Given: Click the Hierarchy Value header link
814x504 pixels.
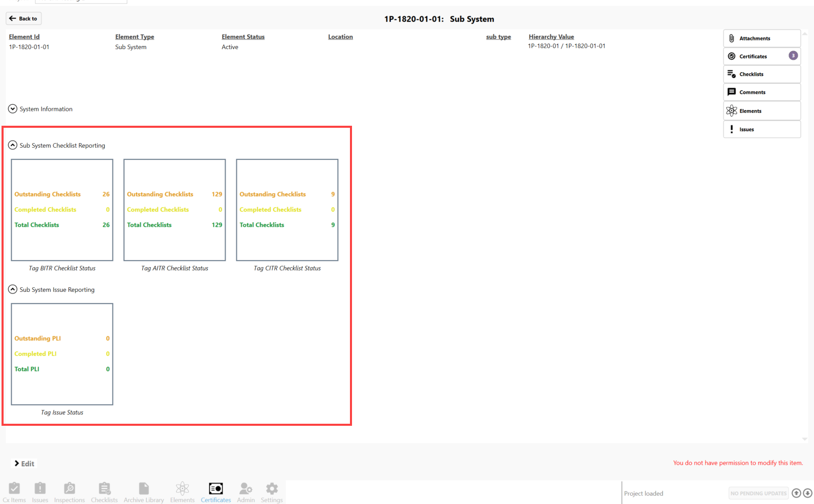Looking at the screenshot, I should [551, 37].
